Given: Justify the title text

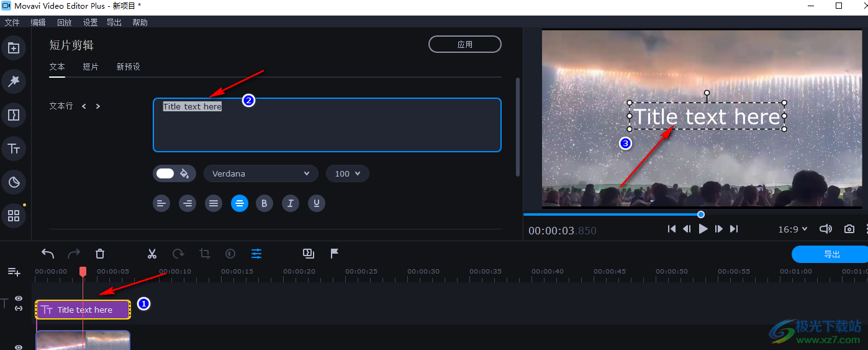Looking at the screenshot, I should [214, 203].
